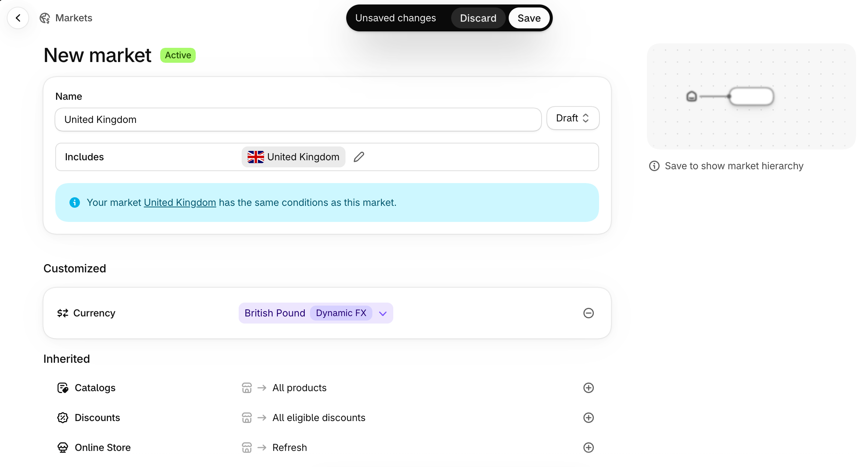The image size is (868, 467).
Task: Click info icon in the blue banner
Action: coord(75,202)
